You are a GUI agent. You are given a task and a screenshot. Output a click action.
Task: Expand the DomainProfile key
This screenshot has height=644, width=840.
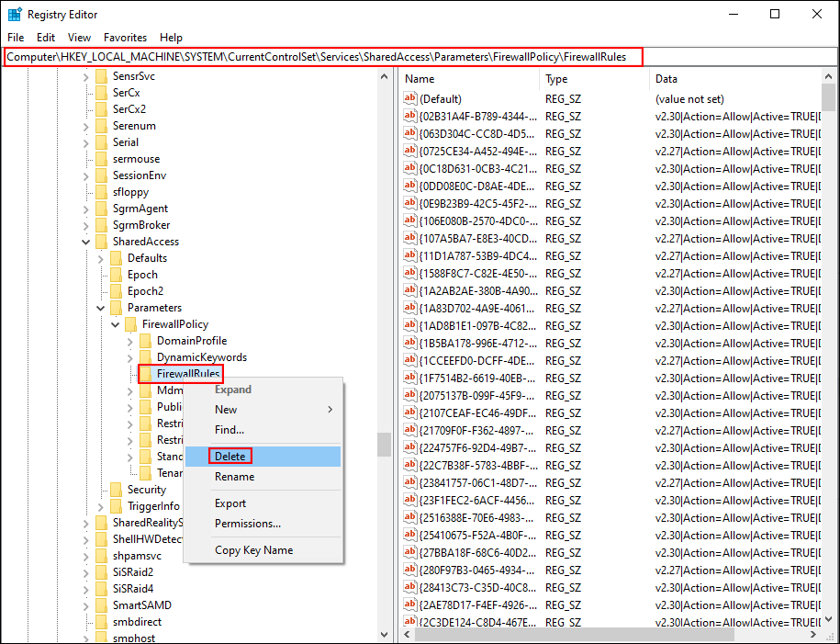pyautogui.click(x=130, y=341)
